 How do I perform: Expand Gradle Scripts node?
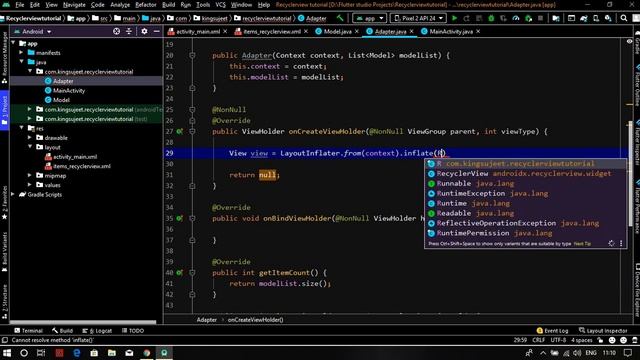[13, 194]
